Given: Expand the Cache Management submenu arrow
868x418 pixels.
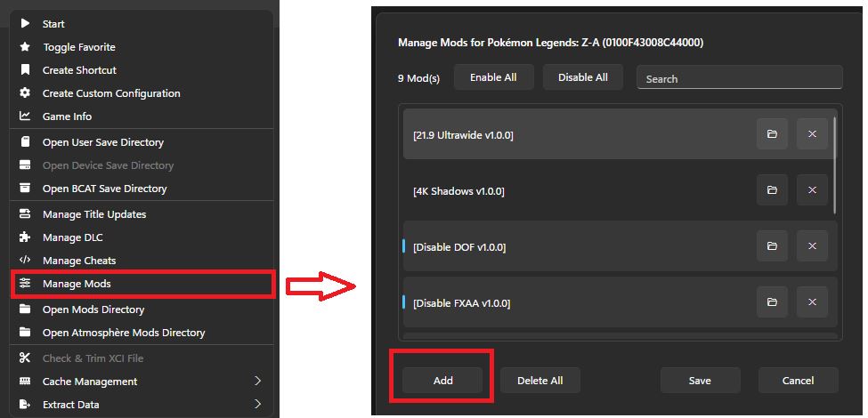Looking at the screenshot, I should coord(257,381).
